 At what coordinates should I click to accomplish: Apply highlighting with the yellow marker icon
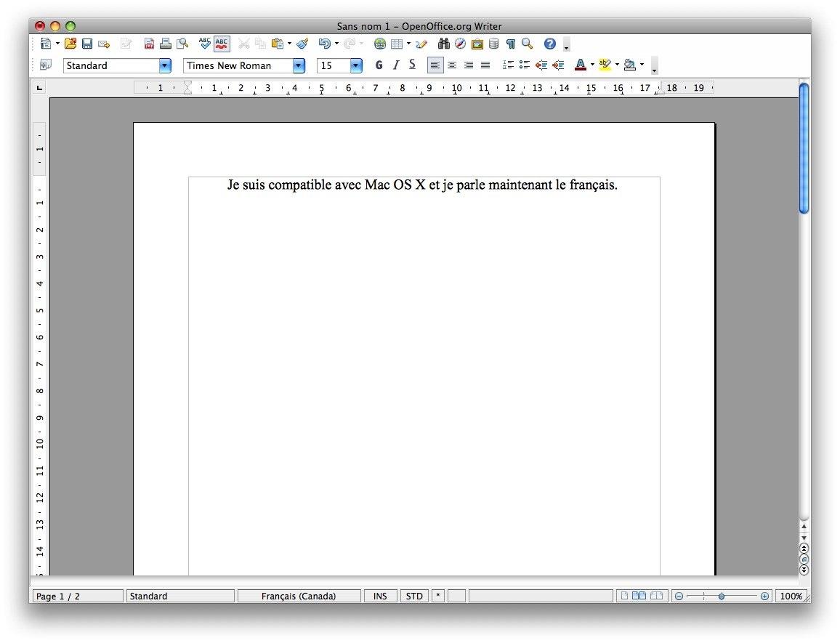[x=605, y=65]
